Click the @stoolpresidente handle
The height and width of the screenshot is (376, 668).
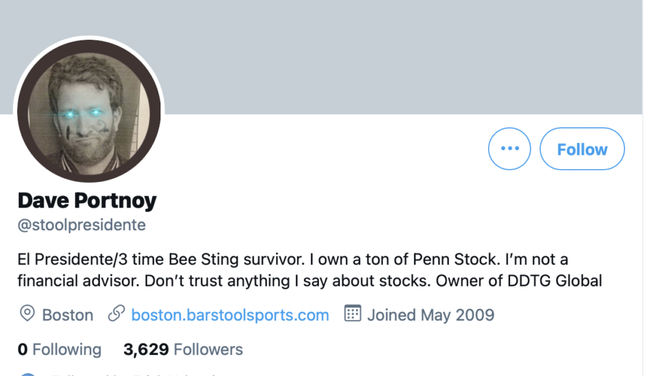tap(81, 225)
